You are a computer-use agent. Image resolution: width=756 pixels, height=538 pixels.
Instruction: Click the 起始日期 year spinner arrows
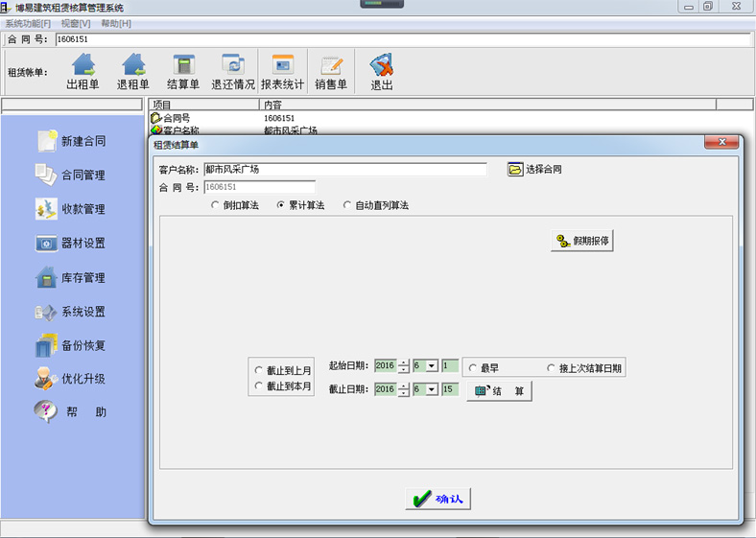click(404, 366)
